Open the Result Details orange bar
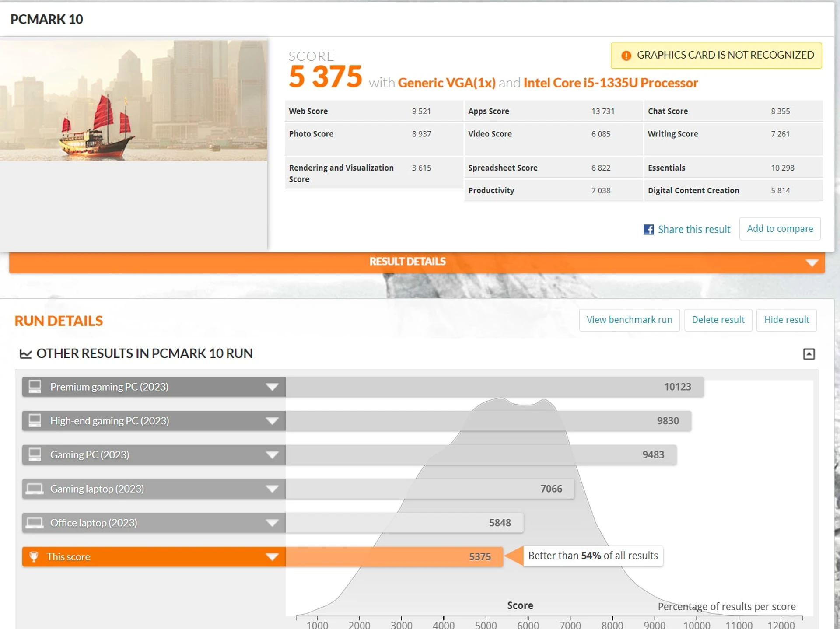Viewport: 840px width, 629px height. tap(417, 262)
